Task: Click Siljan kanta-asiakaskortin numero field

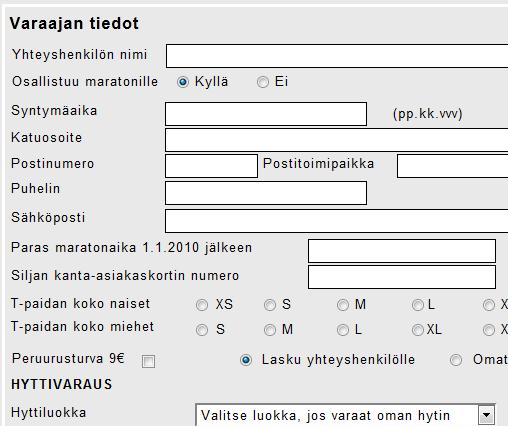Action: point(402,277)
